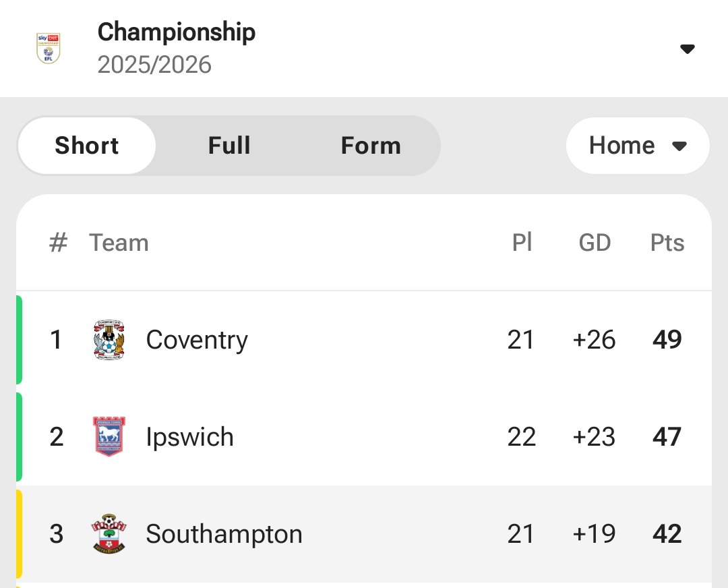Switch to the Full table view

click(229, 146)
